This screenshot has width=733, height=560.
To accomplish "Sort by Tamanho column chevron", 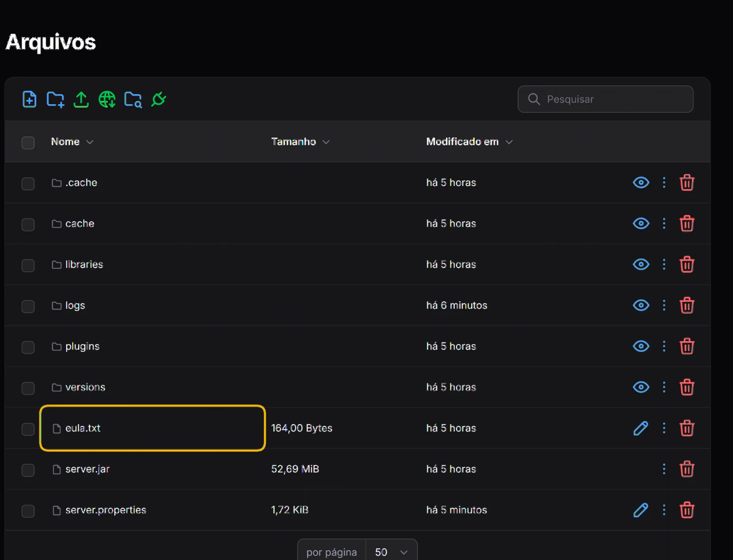I will click(326, 142).
